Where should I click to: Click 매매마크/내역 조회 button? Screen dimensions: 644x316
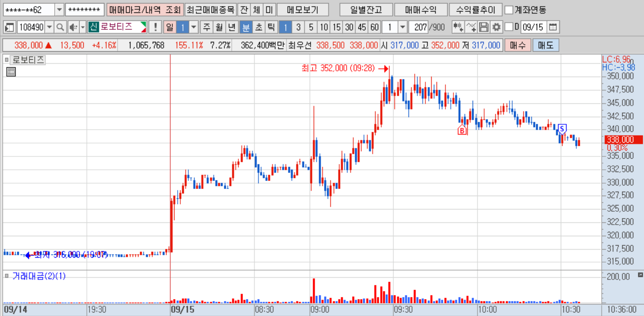(145, 9)
